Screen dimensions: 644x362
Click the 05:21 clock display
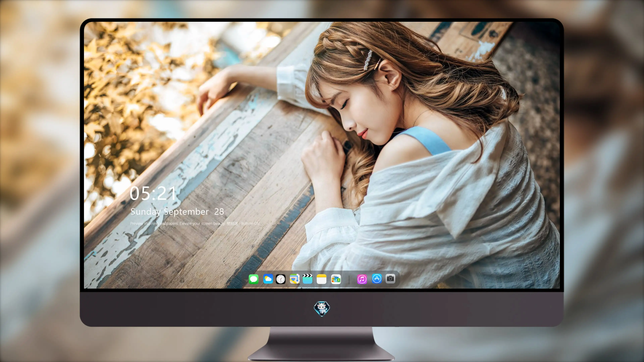(153, 193)
